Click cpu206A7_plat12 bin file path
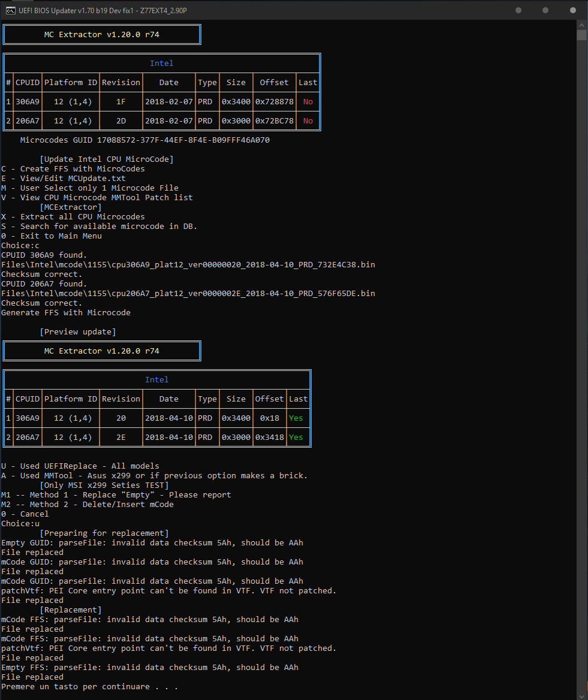The height and width of the screenshot is (700, 588). (x=188, y=294)
